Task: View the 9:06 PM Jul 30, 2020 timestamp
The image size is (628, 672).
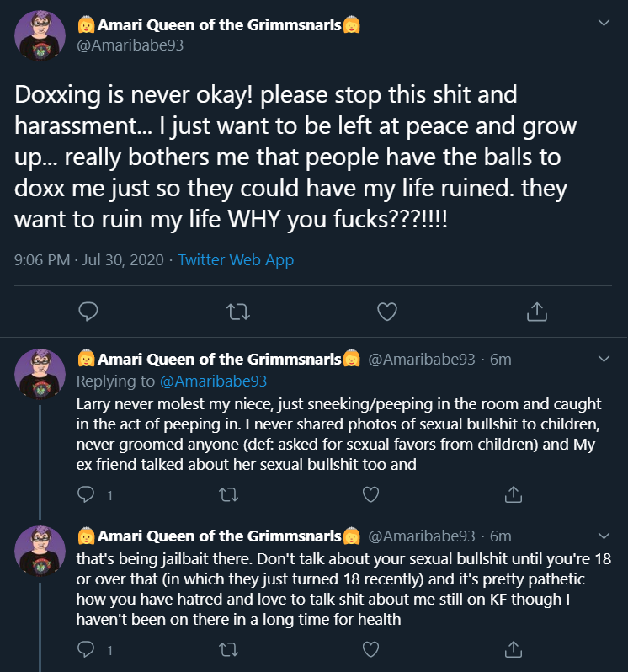Action: coord(89,259)
